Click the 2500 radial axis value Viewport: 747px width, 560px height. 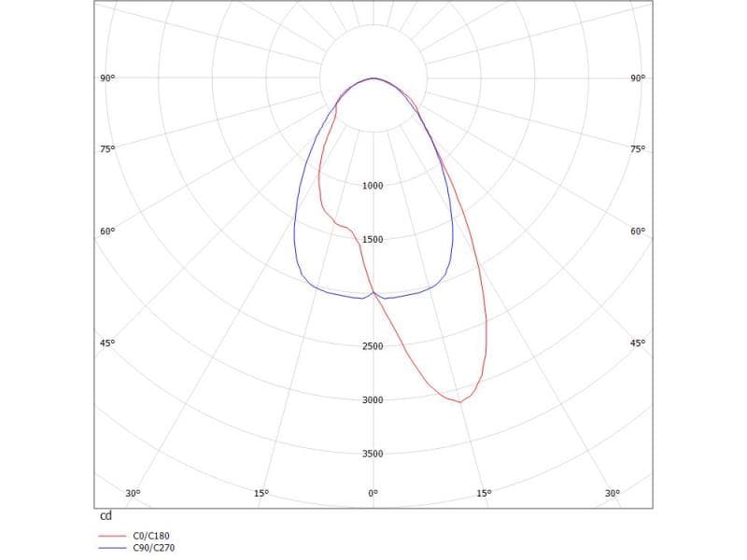tap(373, 346)
